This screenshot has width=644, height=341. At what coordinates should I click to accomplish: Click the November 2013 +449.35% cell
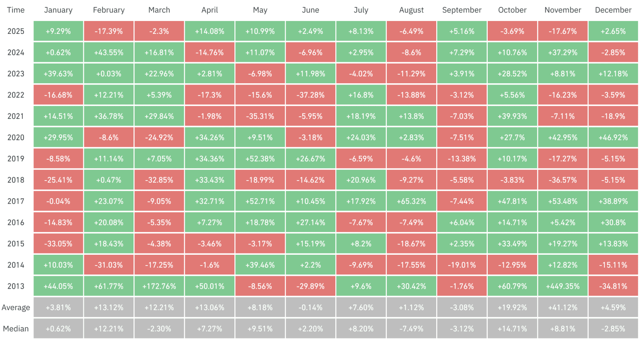pos(562,286)
